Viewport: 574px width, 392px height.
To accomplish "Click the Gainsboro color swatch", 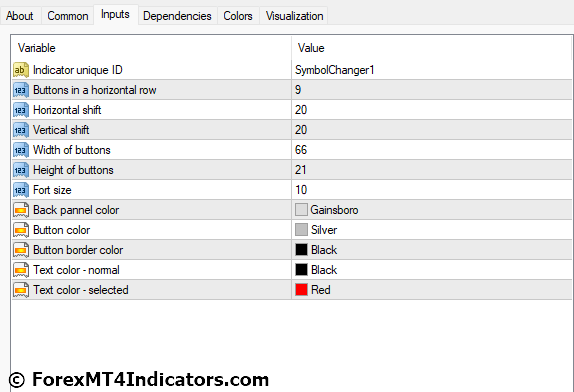I will tap(301, 210).
